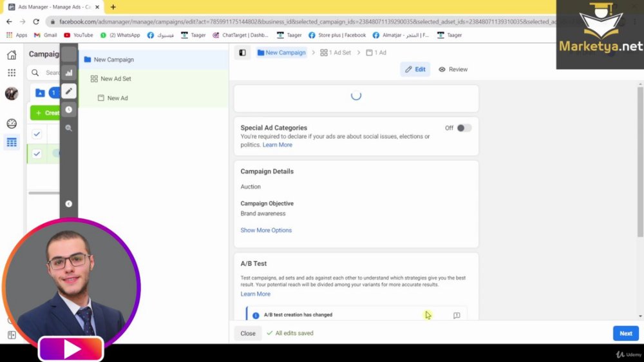Reload the page
The height and width of the screenshot is (362, 644).
(x=36, y=21)
